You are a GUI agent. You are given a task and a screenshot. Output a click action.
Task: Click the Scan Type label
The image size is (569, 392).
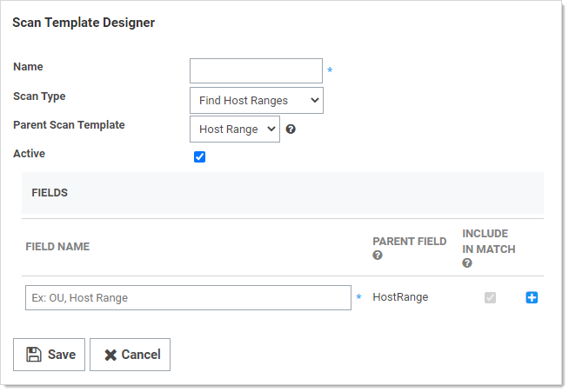point(39,96)
